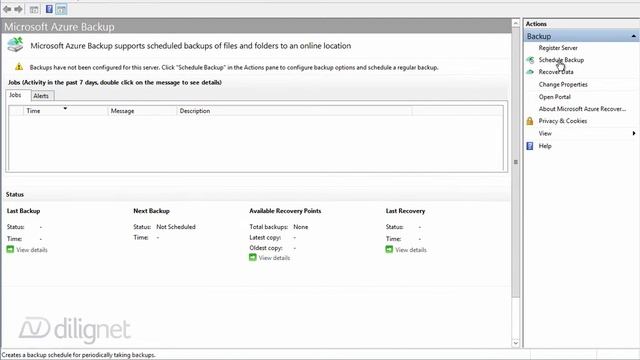Open About Microsoft Azure Recovery action
640x360 pixels.
pos(582,109)
